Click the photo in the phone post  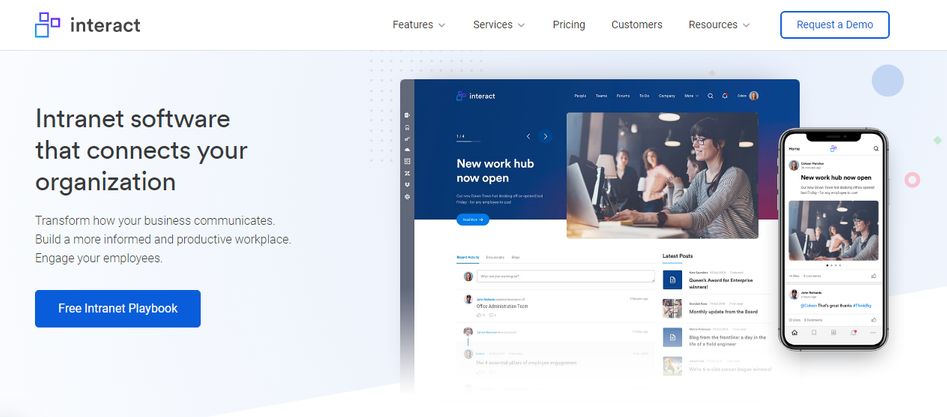click(x=833, y=230)
